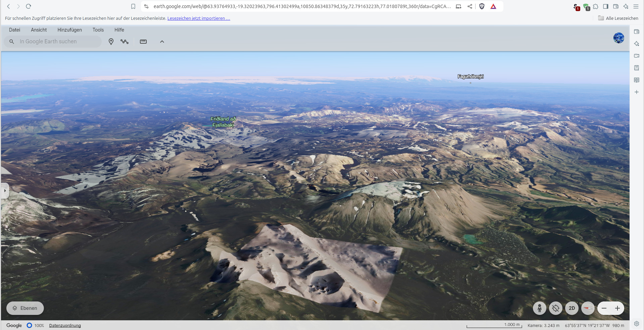Open the reading list icon in the right sidebar

pos(637,80)
